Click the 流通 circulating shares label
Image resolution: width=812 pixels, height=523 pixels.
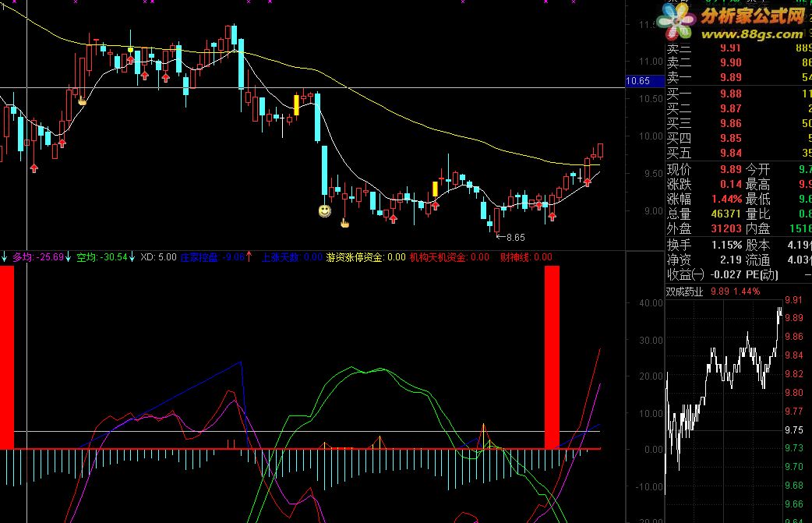(758, 260)
